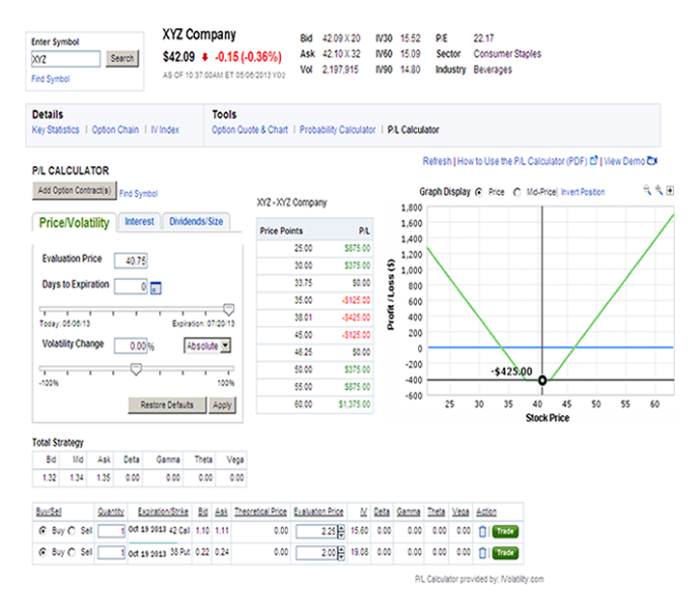Click the Enter Symbol text field
Viewport: 700px width, 609px height.
pos(67,59)
